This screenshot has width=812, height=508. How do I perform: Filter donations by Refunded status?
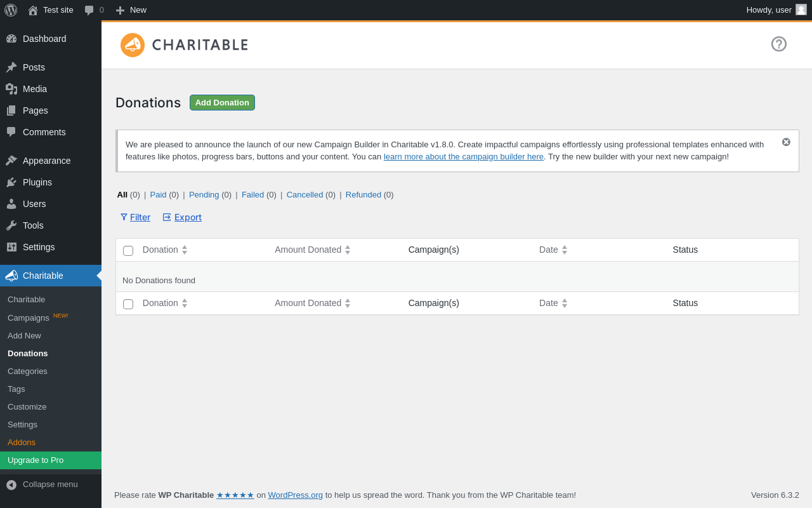click(x=363, y=194)
